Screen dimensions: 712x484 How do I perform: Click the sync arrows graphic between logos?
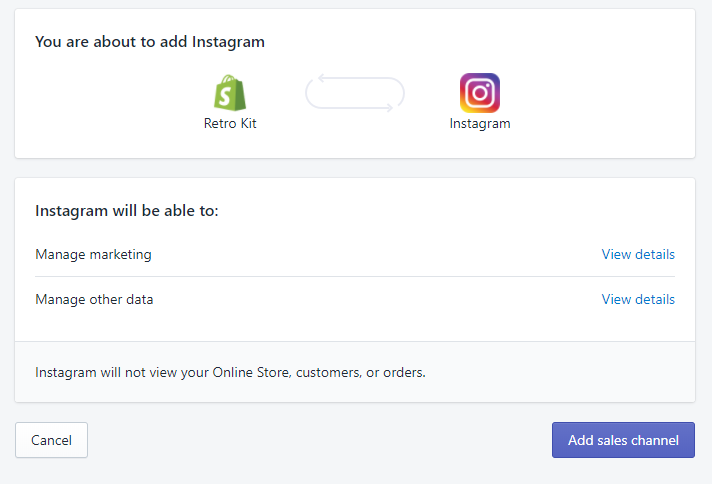(x=355, y=93)
